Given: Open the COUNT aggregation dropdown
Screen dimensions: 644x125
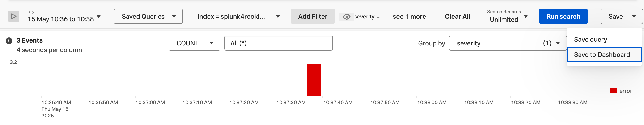Looking at the screenshot, I should [x=194, y=43].
